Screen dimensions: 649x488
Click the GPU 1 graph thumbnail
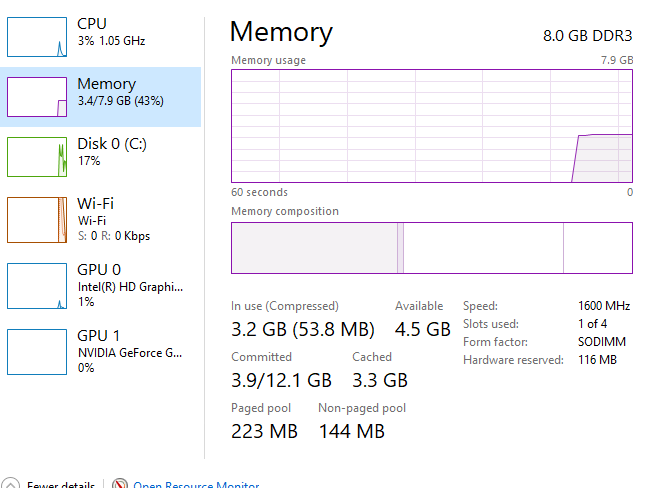tap(37, 352)
